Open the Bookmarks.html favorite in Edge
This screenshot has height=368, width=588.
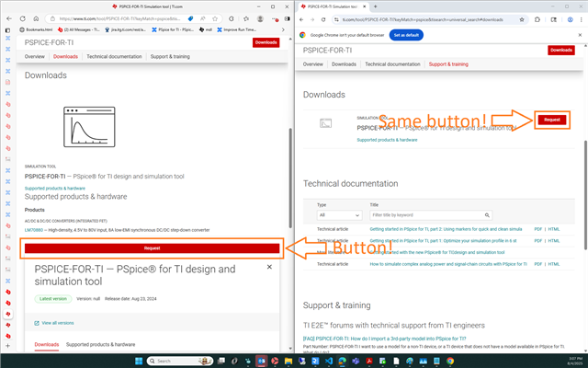pyautogui.click(x=36, y=29)
